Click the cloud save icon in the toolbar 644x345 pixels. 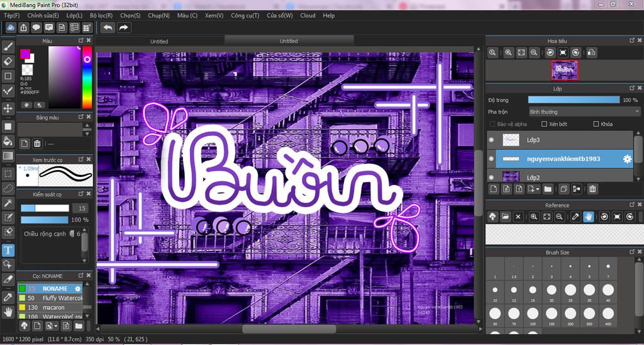(11, 28)
